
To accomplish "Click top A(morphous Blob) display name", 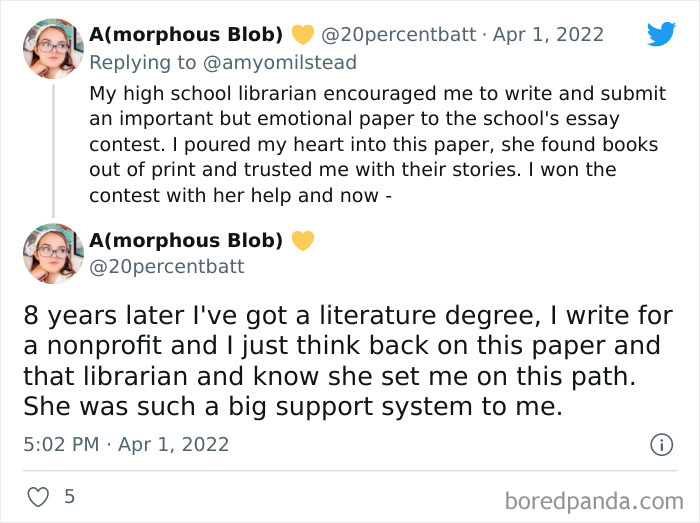I will pos(186,35).
